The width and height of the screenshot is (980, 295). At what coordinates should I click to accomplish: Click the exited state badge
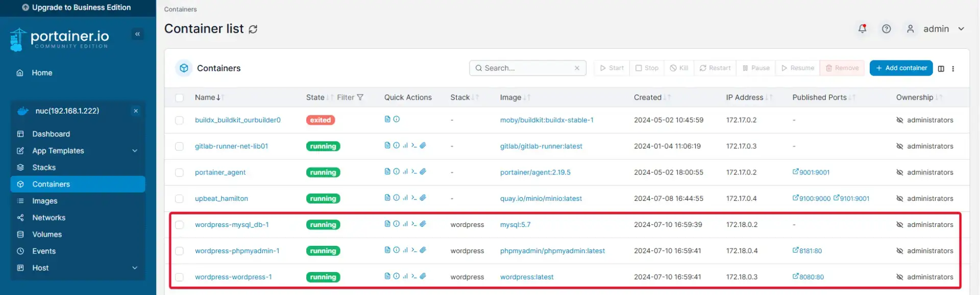click(x=320, y=120)
